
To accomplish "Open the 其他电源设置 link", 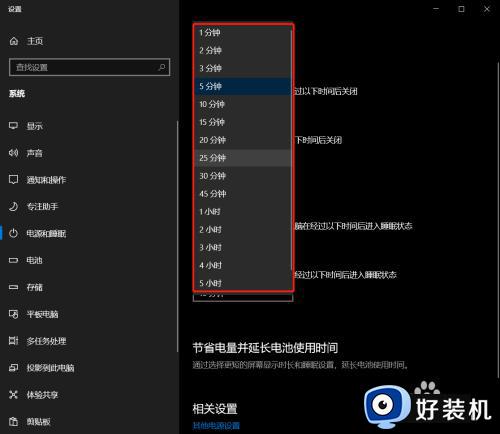I will coord(216,426).
